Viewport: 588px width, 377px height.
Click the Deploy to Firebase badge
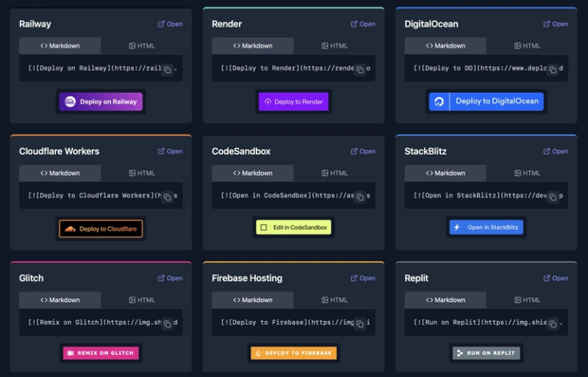pyautogui.click(x=294, y=353)
